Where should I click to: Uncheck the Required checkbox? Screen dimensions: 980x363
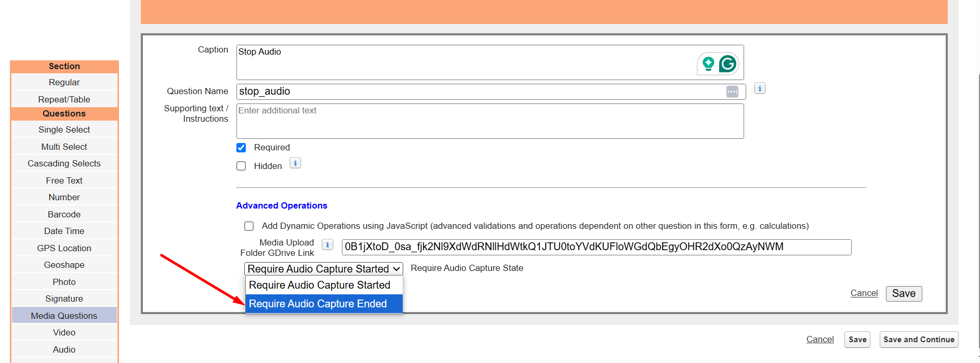pyautogui.click(x=241, y=148)
